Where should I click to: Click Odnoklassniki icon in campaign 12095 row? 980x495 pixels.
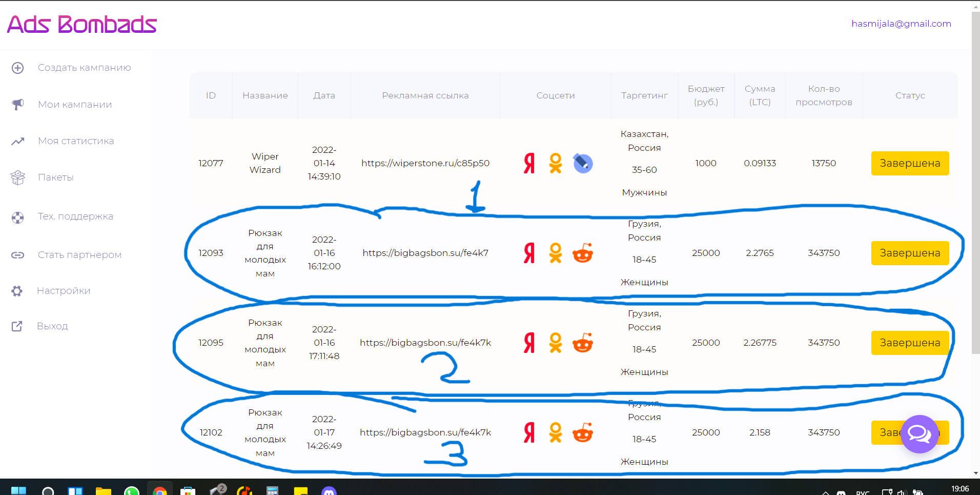coord(556,343)
